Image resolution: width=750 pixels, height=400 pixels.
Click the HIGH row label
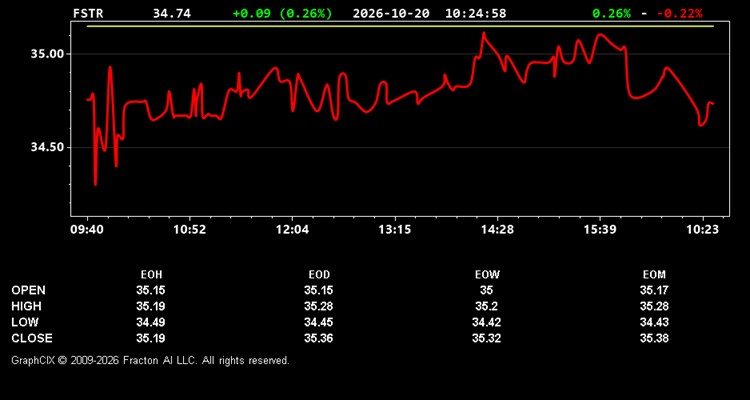(x=26, y=306)
